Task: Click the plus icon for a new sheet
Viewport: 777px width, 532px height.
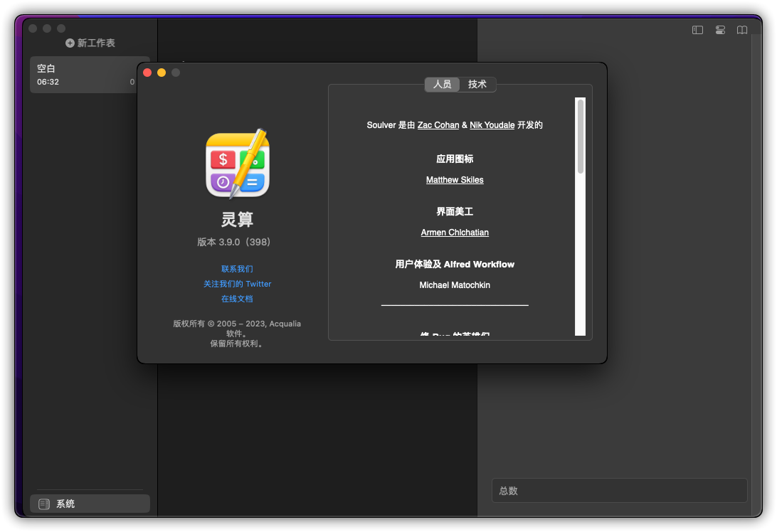Action: coord(70,43)
